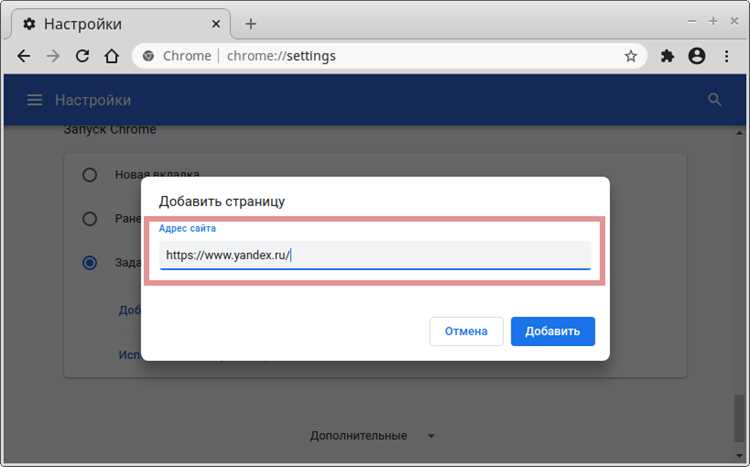The width and height of the screenshot is (750, 467).
Task: Expand the Дополнительные section
Action: (x=372, y=436)
